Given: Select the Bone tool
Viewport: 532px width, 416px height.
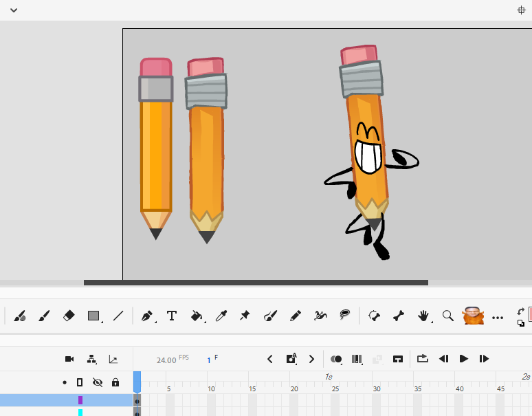Looking at the screenshot, I should click(399, 316).
